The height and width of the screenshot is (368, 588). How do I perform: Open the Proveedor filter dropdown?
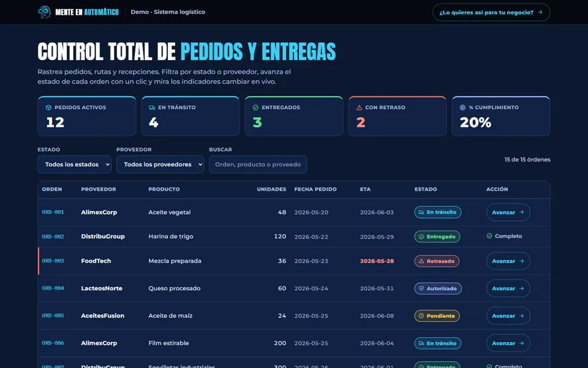[160, 164]
